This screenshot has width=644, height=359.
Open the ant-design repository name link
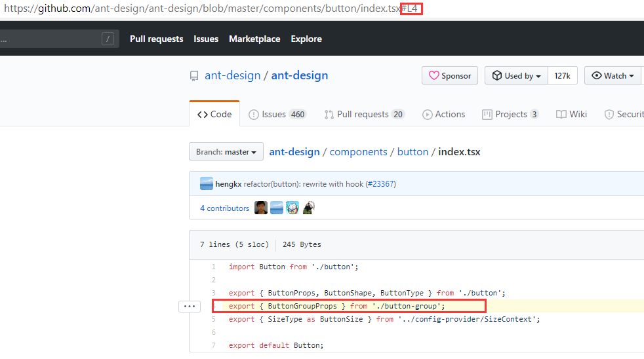[x=300, y=75]
